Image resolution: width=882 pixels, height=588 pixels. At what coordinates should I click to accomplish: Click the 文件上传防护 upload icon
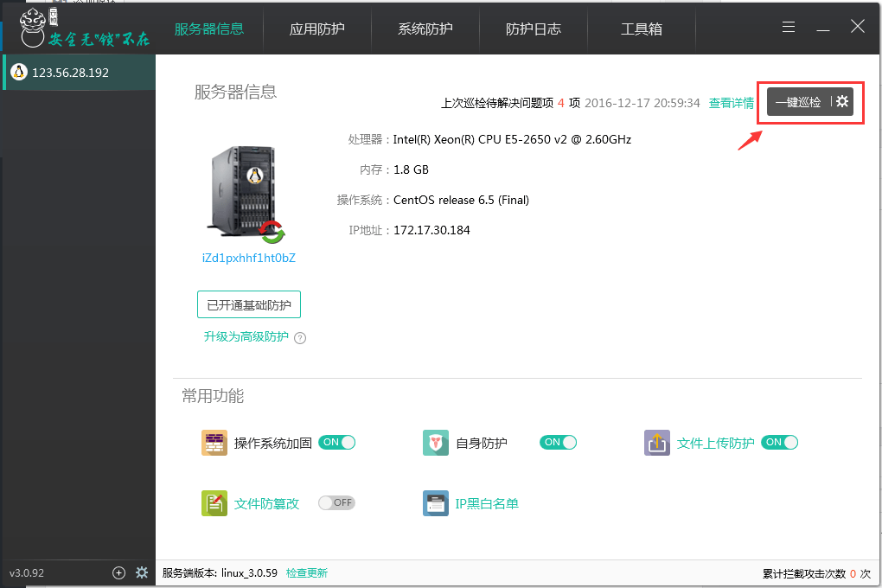point(657,442)
